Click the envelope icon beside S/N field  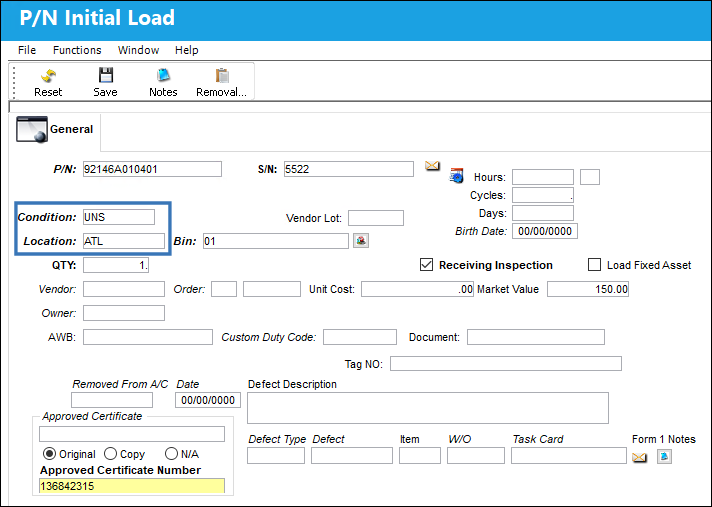click(432, 166)
